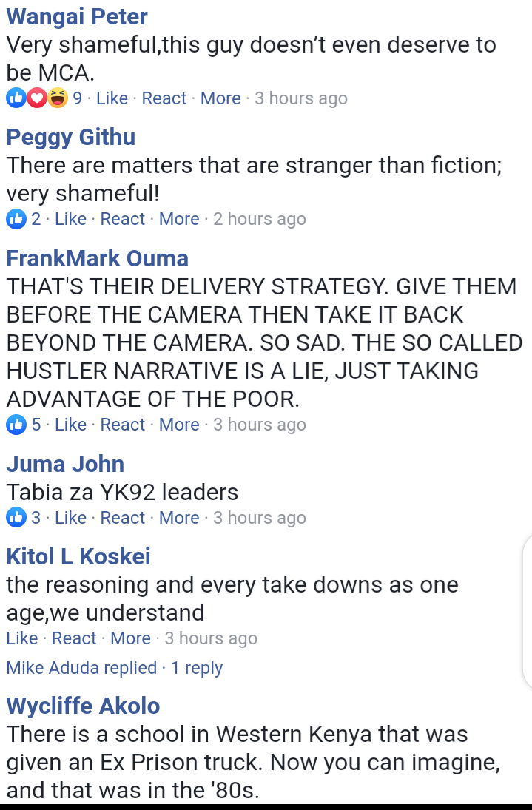The image size is (532, 810).
Task: Click the reaction icons on Wangai Peter's comment
Action: (37, 98)
